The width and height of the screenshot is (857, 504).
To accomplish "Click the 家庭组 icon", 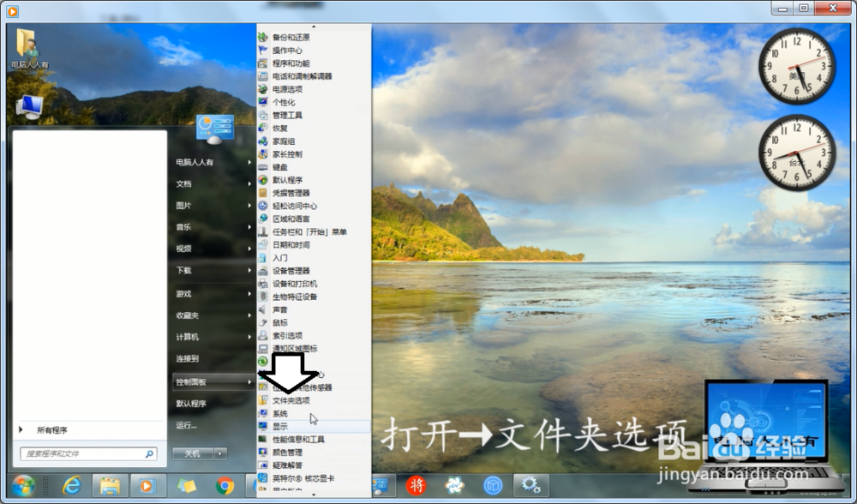I will 263,141.
